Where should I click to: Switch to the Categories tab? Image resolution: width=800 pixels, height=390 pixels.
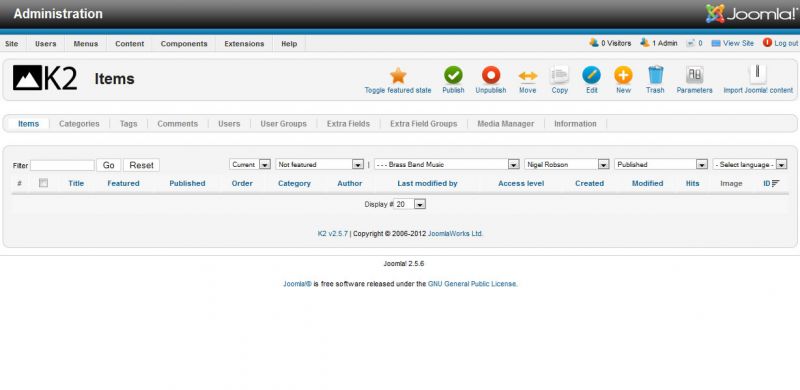click(79, 124)
